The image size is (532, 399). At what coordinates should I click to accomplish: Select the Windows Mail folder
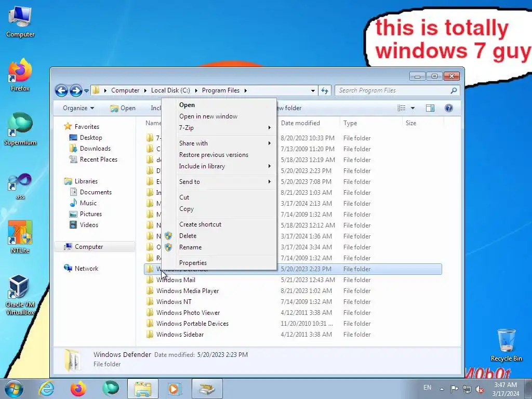tap(176, 280)
